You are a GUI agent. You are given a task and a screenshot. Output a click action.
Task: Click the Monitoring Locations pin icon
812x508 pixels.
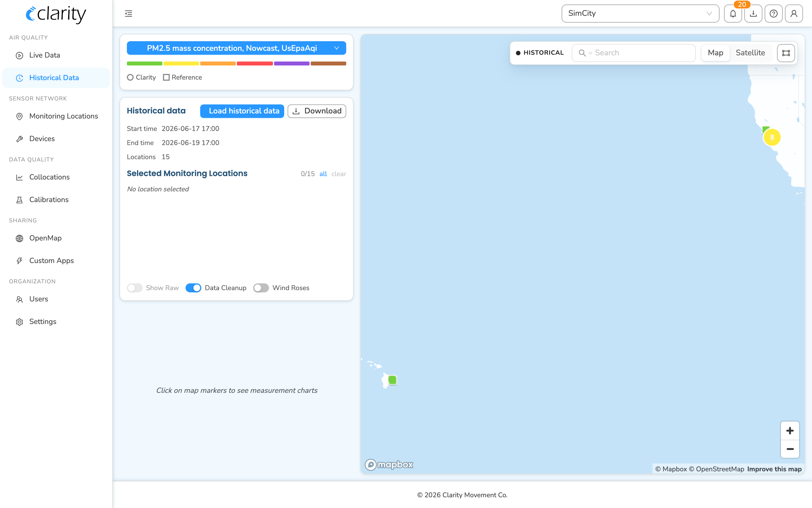click(x=19, y=116)
